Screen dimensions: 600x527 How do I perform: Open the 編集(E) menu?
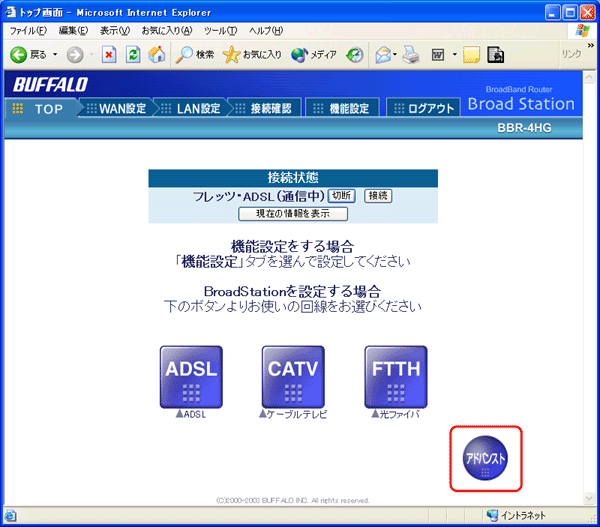pyautogui.click(x=73, y=31)
